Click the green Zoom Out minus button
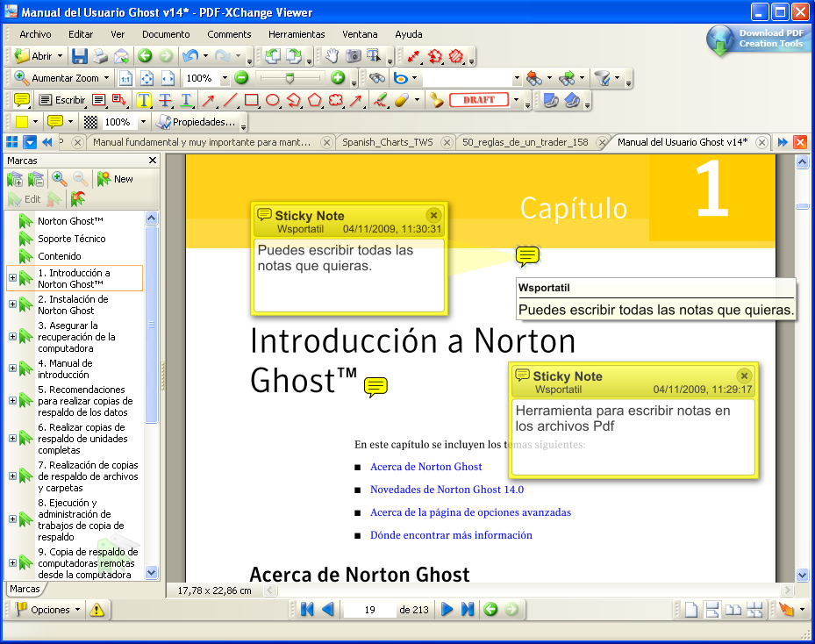This screenshot has height=644, width=815. point(241,78)
